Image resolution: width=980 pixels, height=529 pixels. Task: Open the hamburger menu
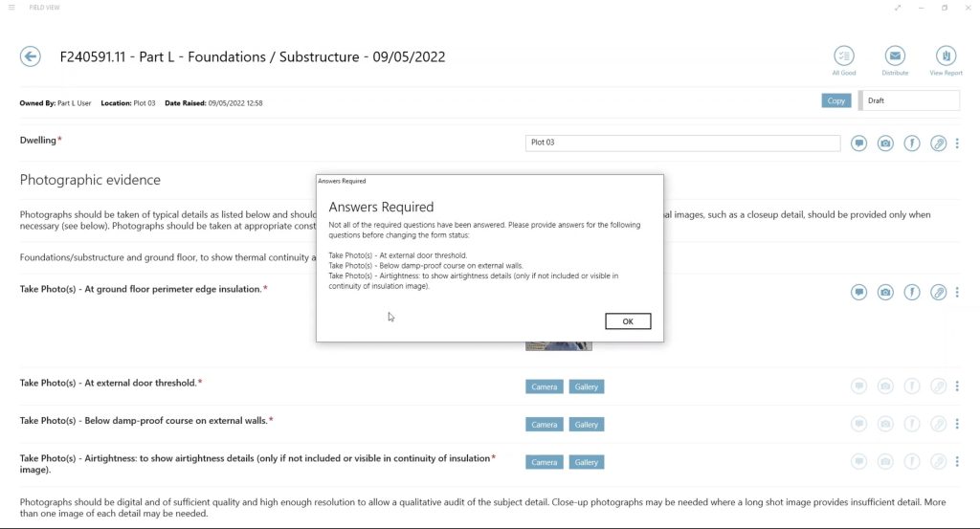(x=11, y=8)
